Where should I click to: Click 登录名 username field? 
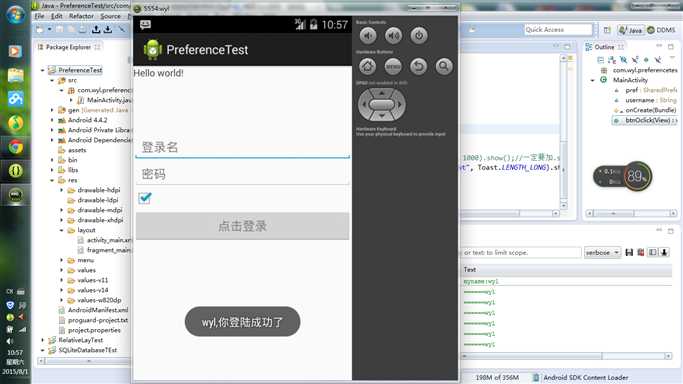[x=242, y=147]
